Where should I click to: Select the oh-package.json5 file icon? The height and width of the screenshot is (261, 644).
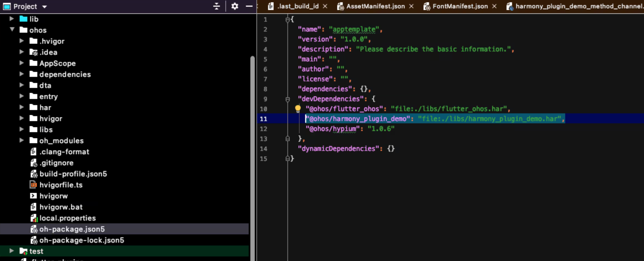(34, 229)
